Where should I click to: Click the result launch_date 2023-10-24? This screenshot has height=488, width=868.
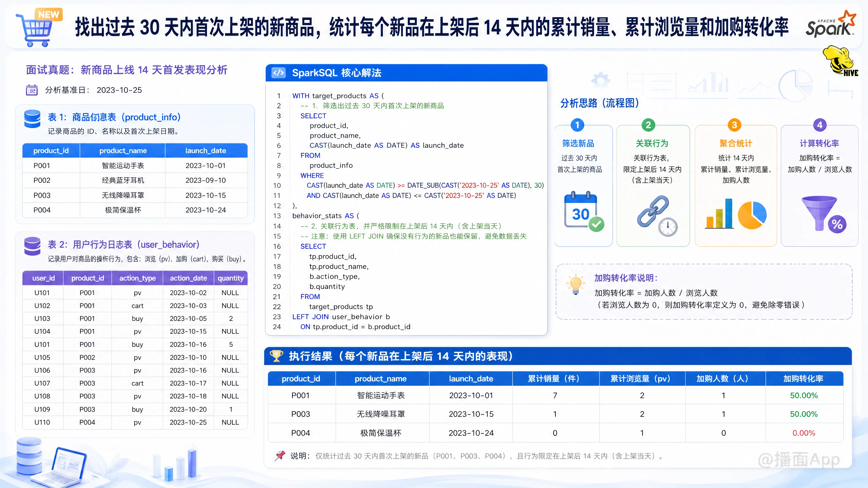(471, 433)
